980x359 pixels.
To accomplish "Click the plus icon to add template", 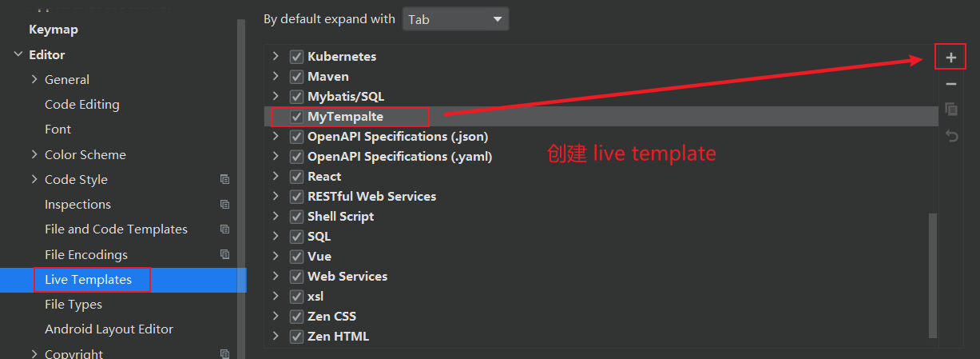I will click(950, 58).
